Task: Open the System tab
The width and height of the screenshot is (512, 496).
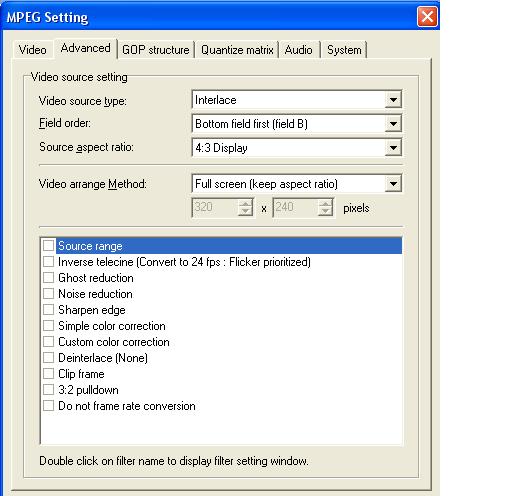Action: click(344, 50)
